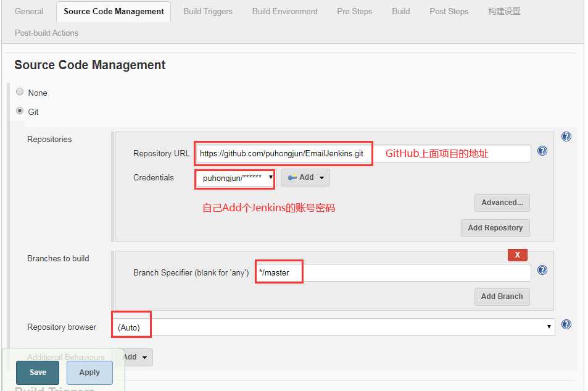Go to the Post Steps tab
The width and height of the screenshot is (588, 391).
click(x=449, y=11)
